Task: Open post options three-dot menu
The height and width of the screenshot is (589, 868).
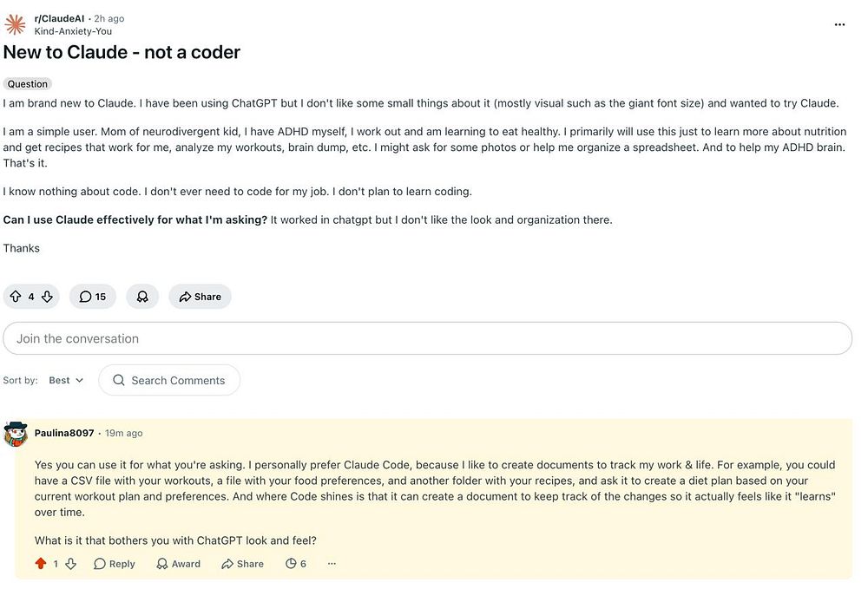Action: (839, 25)
